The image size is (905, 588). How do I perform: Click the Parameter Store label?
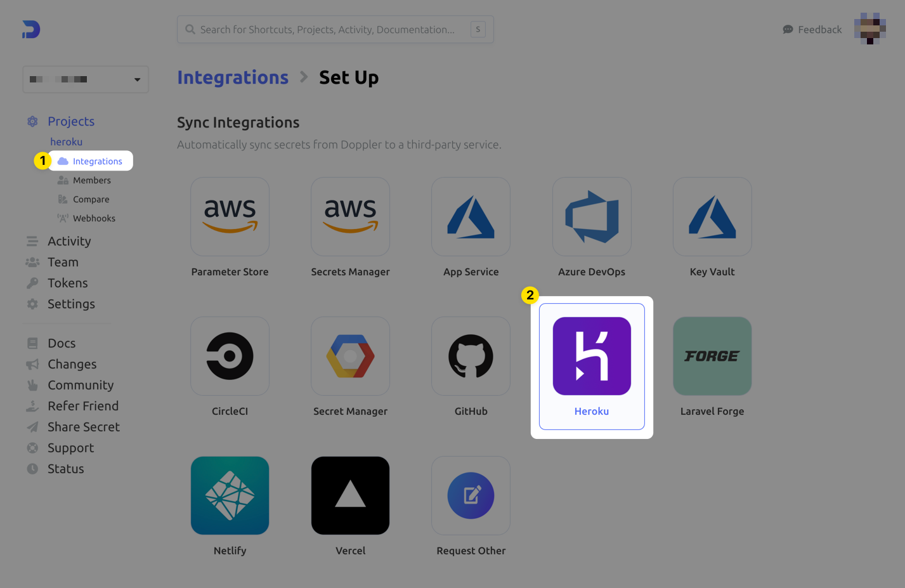[x=230, y=271]
